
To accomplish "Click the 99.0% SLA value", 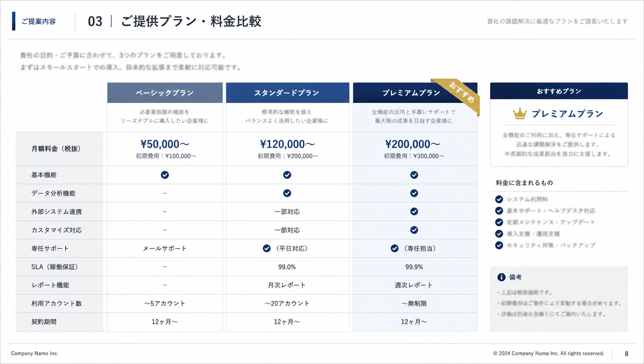I will (x=287, y=267).
